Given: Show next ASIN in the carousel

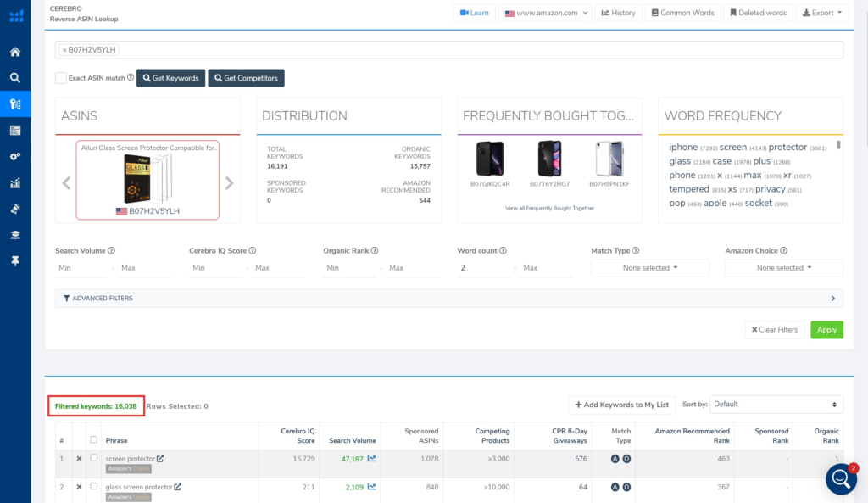Looking at the screenshot, I should [x=229, y=183].
